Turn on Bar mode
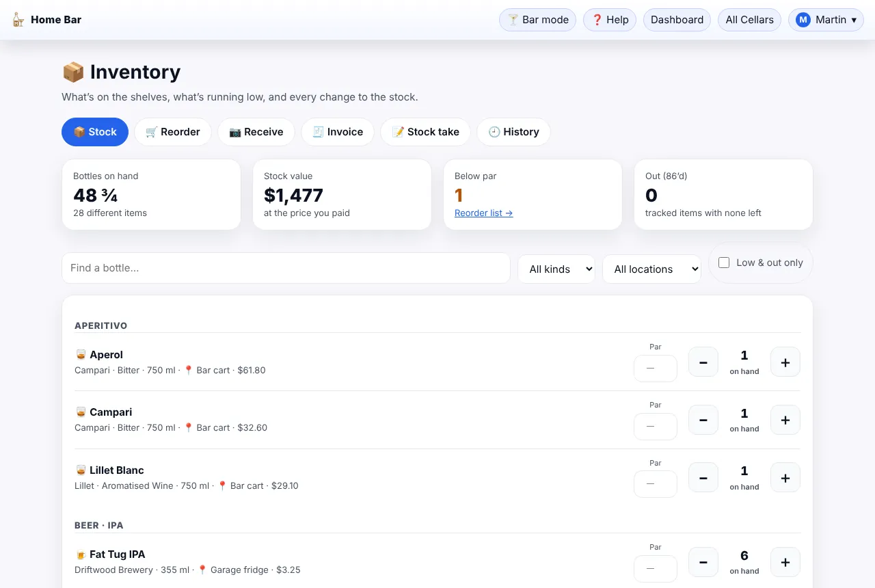This screenshot has width=875, height=588. coord(538,20)
